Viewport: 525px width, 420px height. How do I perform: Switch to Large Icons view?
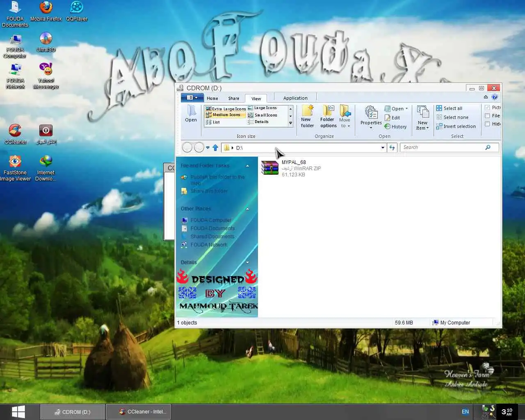262,108
